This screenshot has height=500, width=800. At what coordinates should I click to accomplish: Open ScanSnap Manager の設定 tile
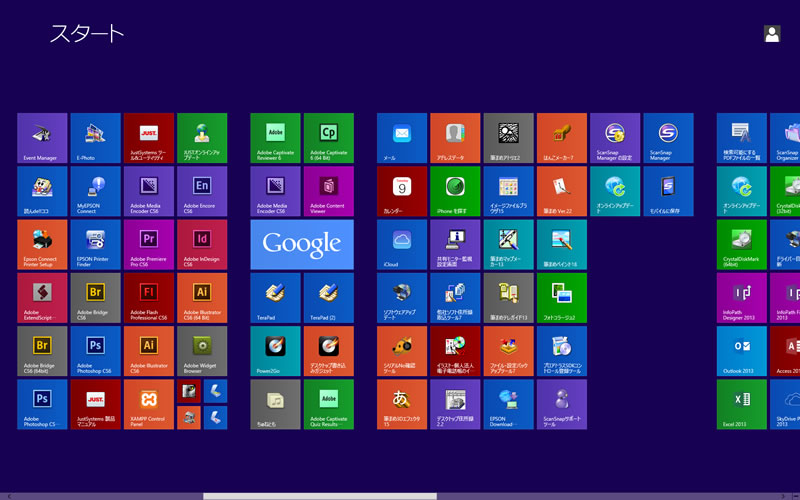[615, 138]
